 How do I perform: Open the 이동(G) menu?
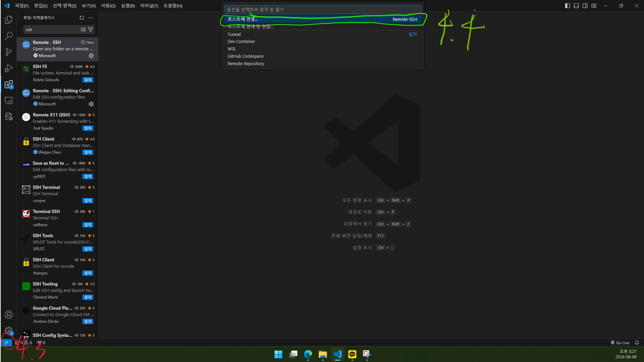point(108,6)
